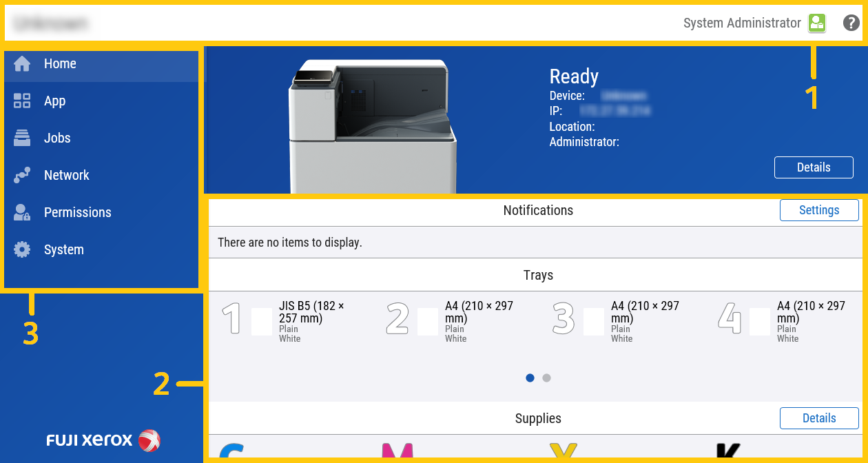The height and width of the screenshot is (463, 868).
Task: Click the Jobs tray icon
Action: coord(22,138)
